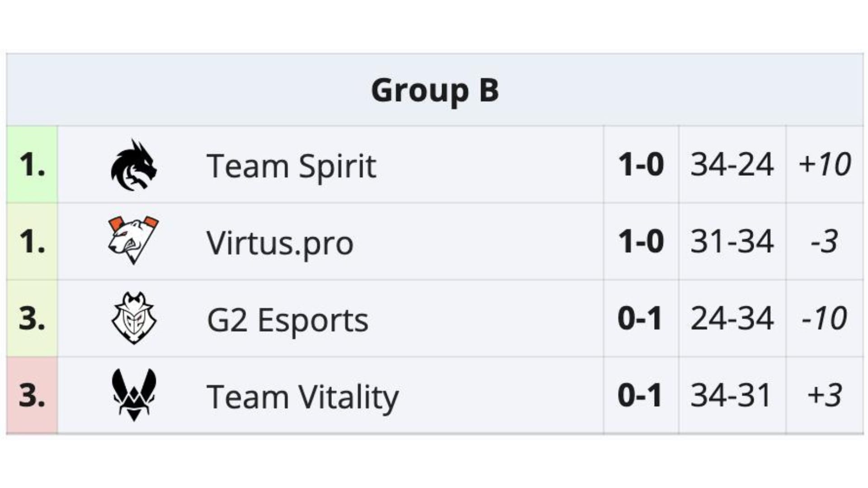The height and width of the screenshot is (488, 868).
Task: Click Team Spirit's 1-0 match record
Action: (641, 164)
